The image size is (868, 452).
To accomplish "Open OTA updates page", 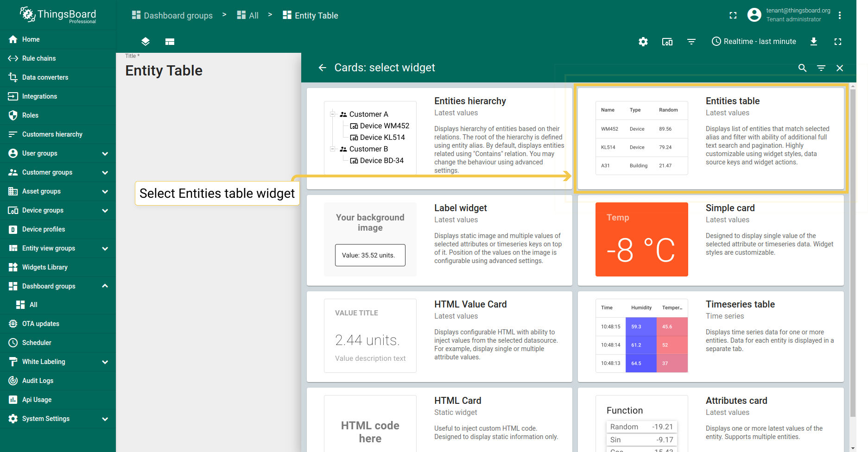I will 58,324.
